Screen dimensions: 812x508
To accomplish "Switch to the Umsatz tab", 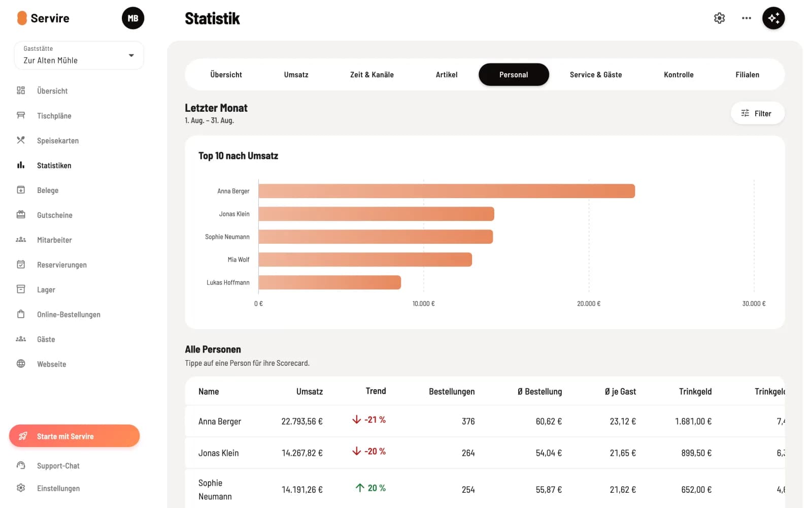I will pos(296,75).
